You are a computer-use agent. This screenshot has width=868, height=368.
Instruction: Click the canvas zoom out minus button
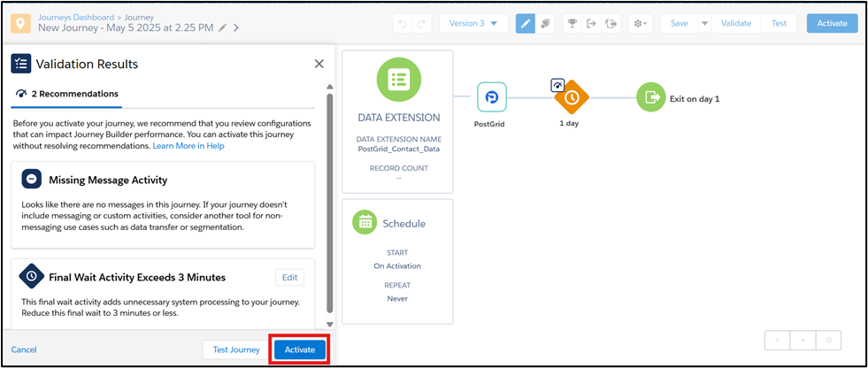pos(803,341)
